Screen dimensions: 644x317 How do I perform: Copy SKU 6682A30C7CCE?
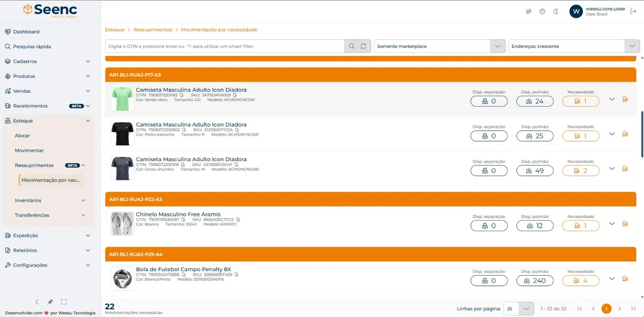point(238,219)
